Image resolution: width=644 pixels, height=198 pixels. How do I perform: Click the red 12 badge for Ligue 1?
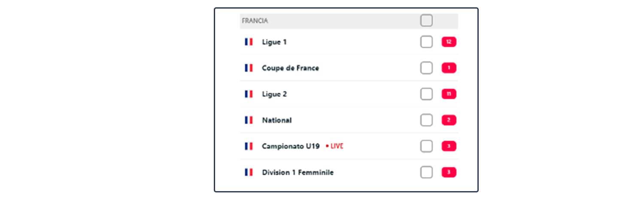coord(449,42)
